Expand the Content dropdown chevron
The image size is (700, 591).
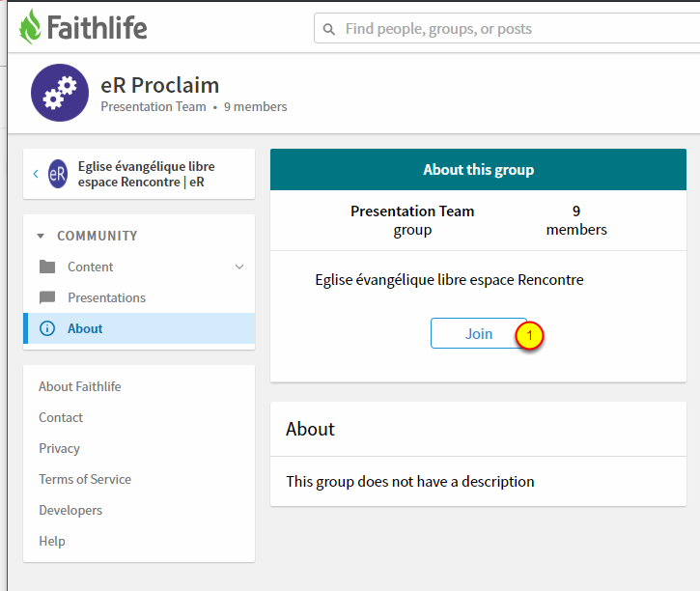(239, 267)
